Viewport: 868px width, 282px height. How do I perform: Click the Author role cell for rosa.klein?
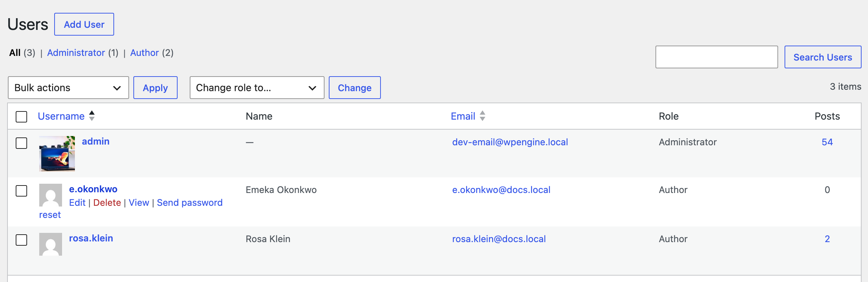(673, 239)
